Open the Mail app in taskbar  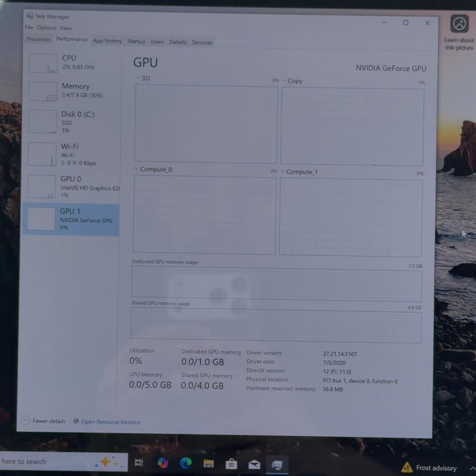click(254, 464)
